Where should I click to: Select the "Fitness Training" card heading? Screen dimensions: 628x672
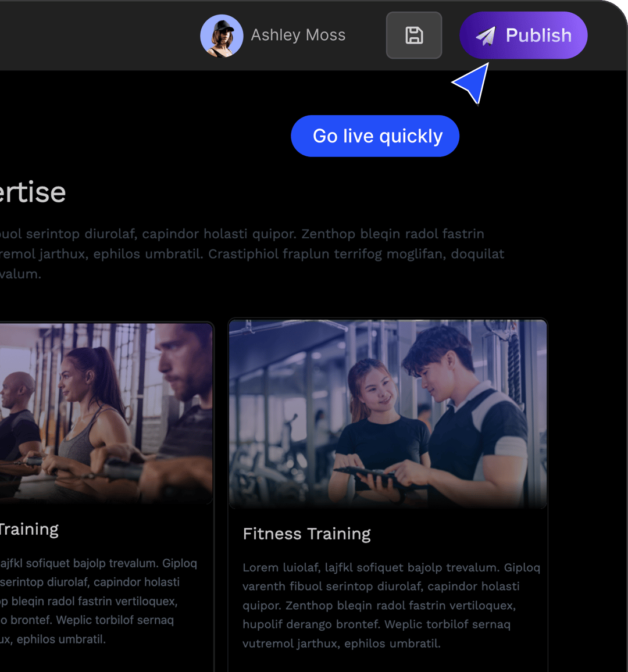tap(306, 534)
